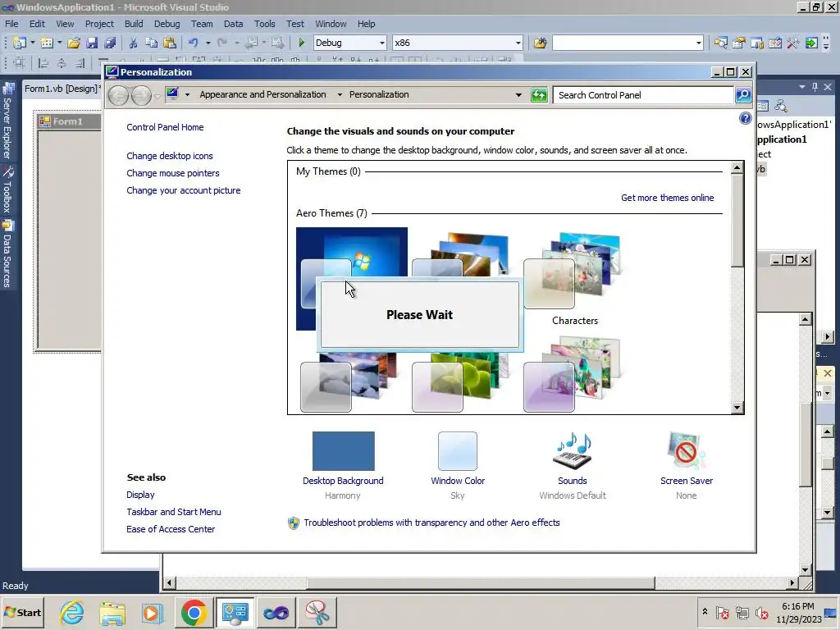The width and height of the screenshot is (840, 630).
Task: Click the Search Control Panel field
Action: click(x=643, y=95)
